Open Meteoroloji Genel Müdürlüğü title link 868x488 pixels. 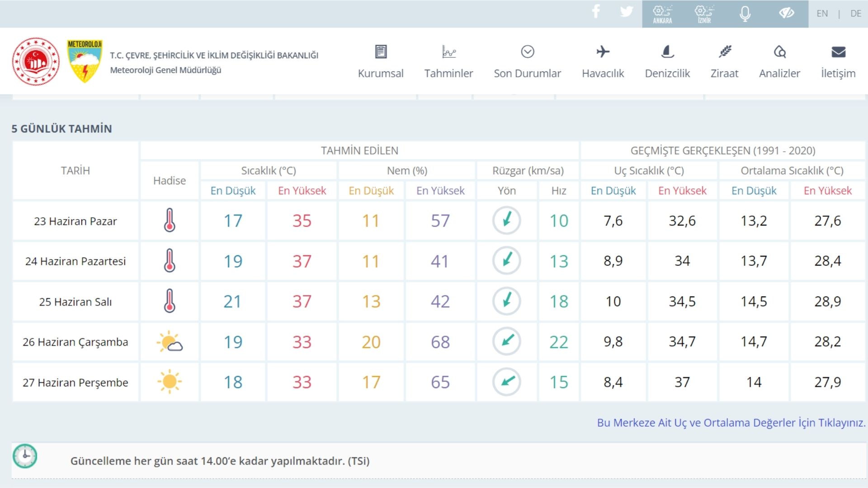pyautogui.click(x=165, y=70)
